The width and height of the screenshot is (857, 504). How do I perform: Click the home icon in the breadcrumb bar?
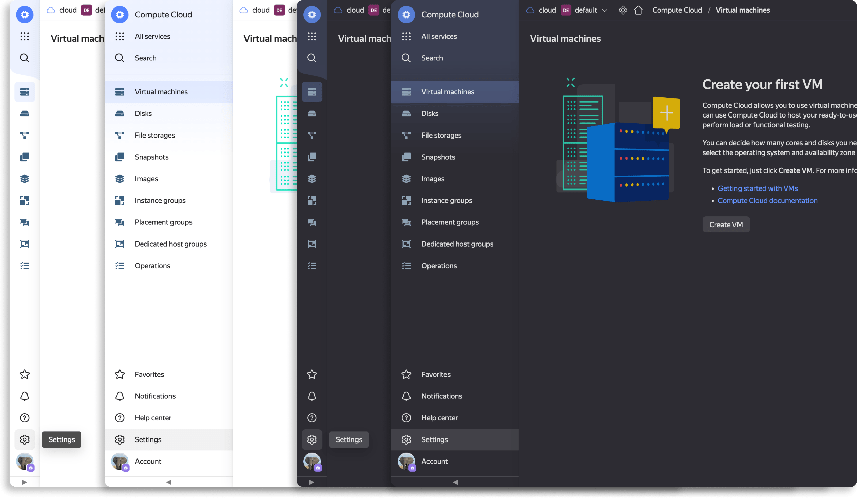tap(638, 10)
